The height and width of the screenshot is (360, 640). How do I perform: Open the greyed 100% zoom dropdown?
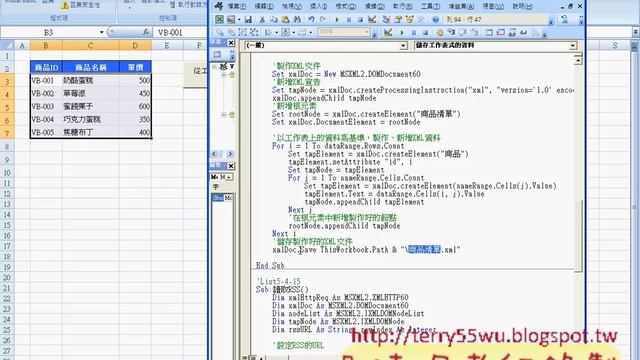(367, 32)
